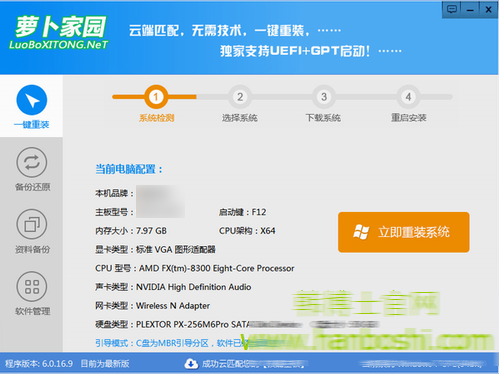Click the 显卡类型 标准 VGA 图形适配器 row

(x=155, y=249)
